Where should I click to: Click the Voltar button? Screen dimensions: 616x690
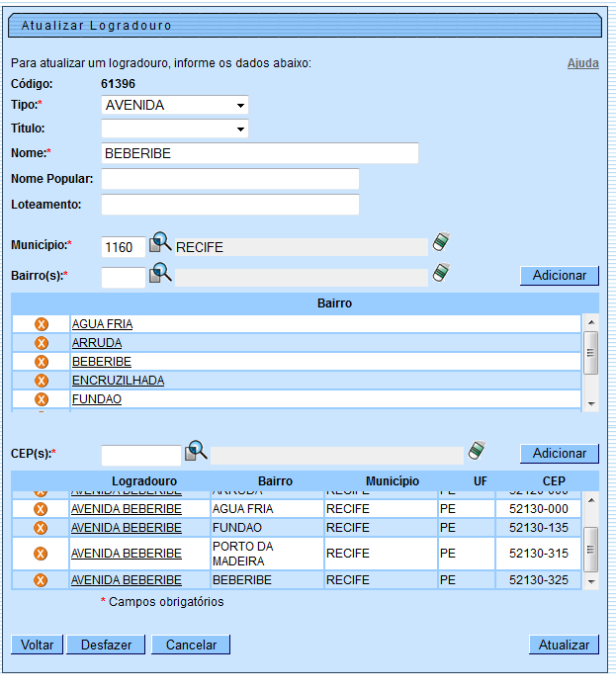[x=38, y=645]
